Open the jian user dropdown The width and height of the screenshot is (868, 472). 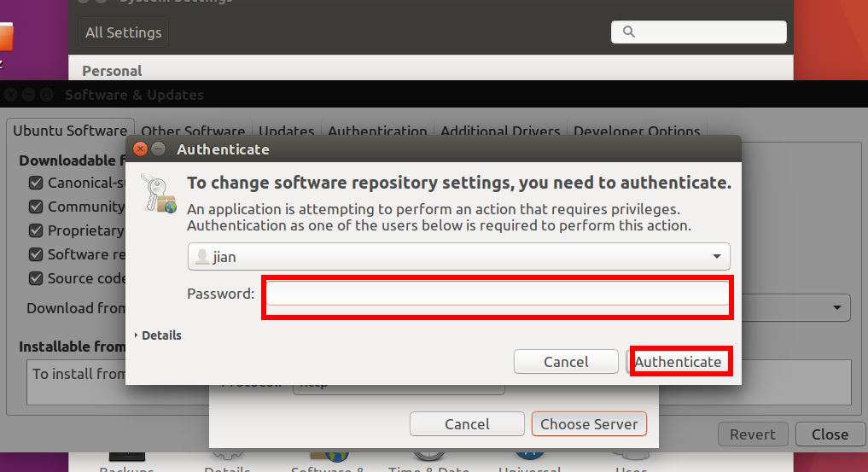tap(458, 256)
